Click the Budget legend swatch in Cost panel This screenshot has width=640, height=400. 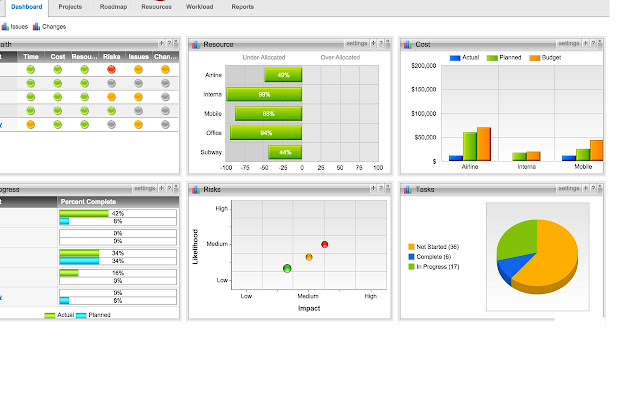coord(535,58)
